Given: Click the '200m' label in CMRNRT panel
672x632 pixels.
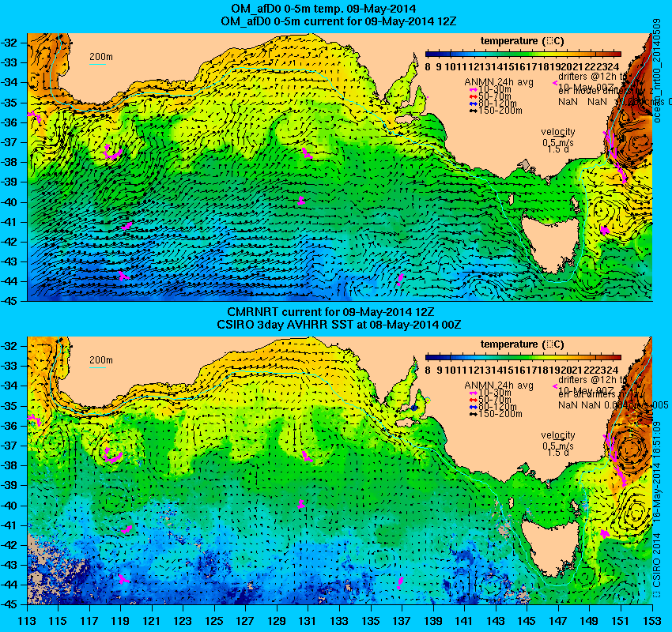Looking at the screenshot, I should pos(101,360).
